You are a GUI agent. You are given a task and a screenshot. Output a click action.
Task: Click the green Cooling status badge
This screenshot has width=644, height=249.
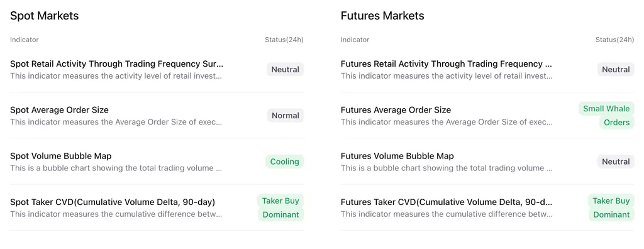coord(285,162)
